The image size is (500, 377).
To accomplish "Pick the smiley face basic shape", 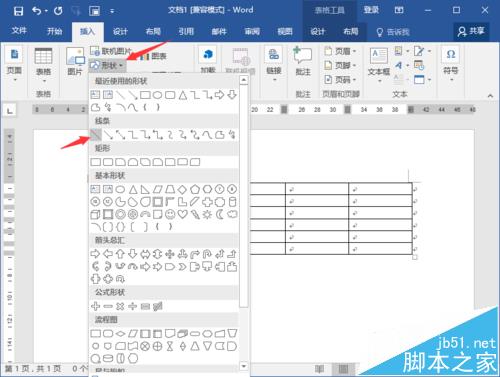I will tap(170, 214).
